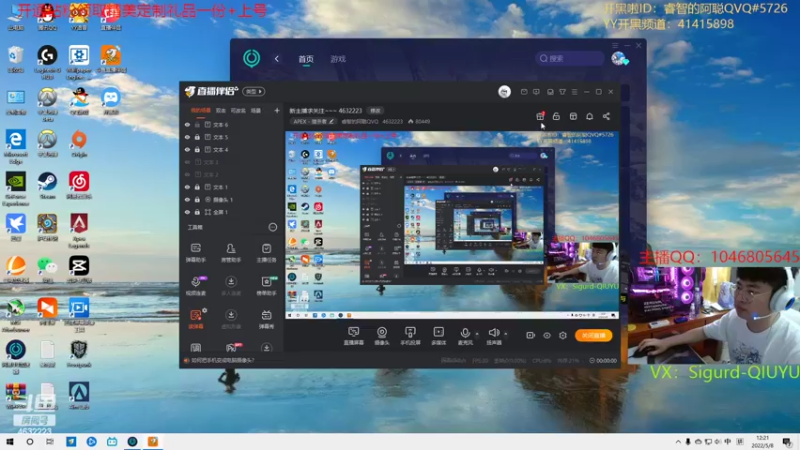Open 首页 tab in rear window

click(x=306, y=59)
